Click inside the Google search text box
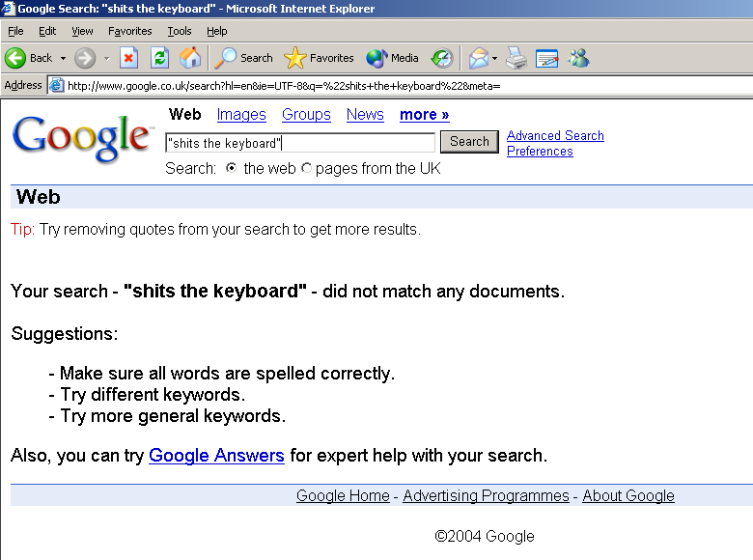Screen dimensions: 753x560 (x=300, y=143)
